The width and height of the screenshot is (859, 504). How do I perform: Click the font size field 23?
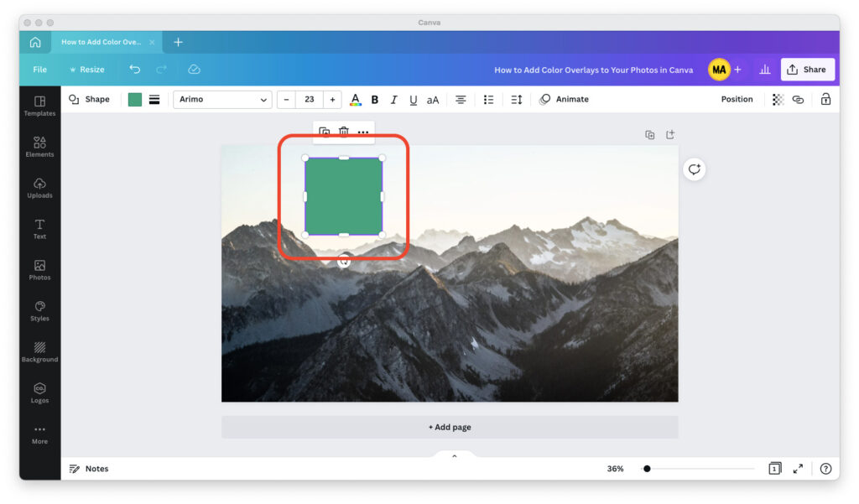(310, 99)
